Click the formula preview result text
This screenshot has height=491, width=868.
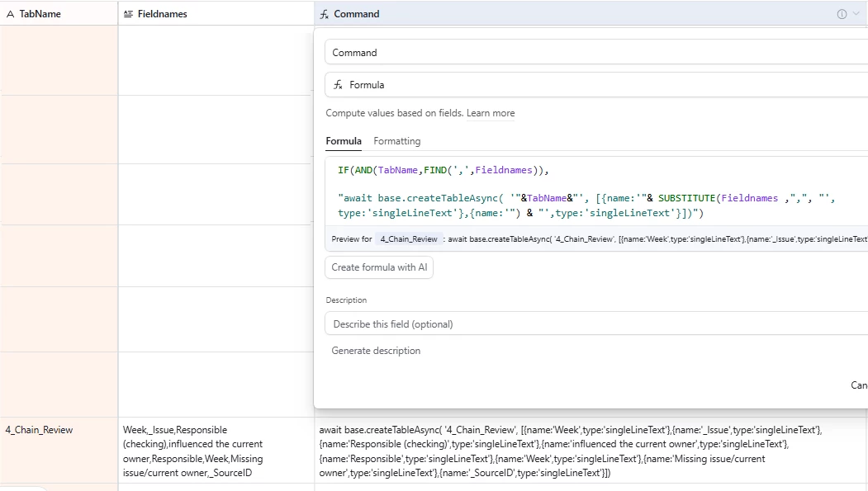pyautogui.click(x=657, y=238)
